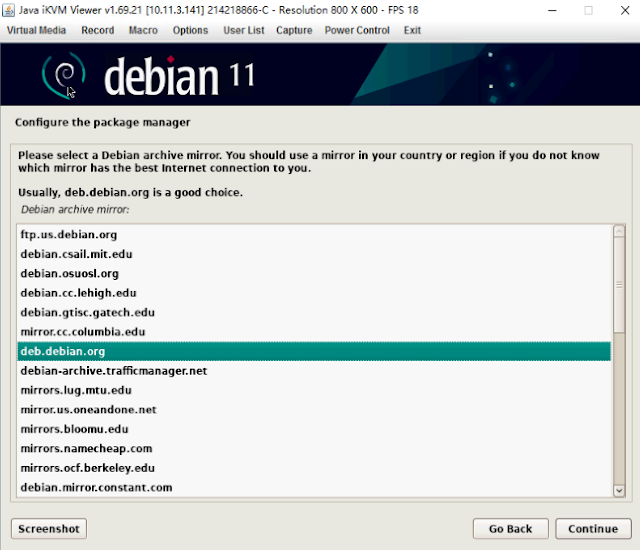This screenshot has width=640, height=550.
Task: Open the Record menu
Action: click(98, 30)
